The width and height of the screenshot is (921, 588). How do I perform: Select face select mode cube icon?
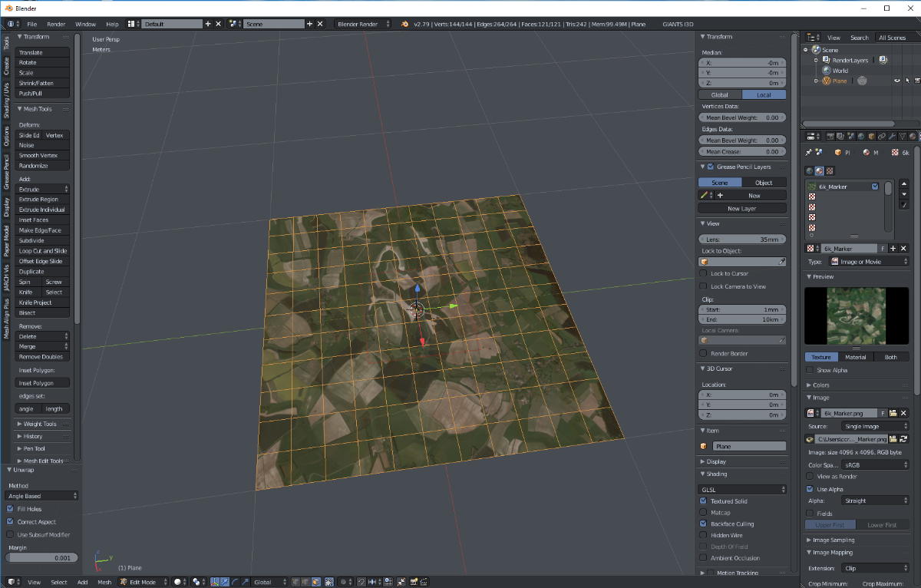[316, 582]
